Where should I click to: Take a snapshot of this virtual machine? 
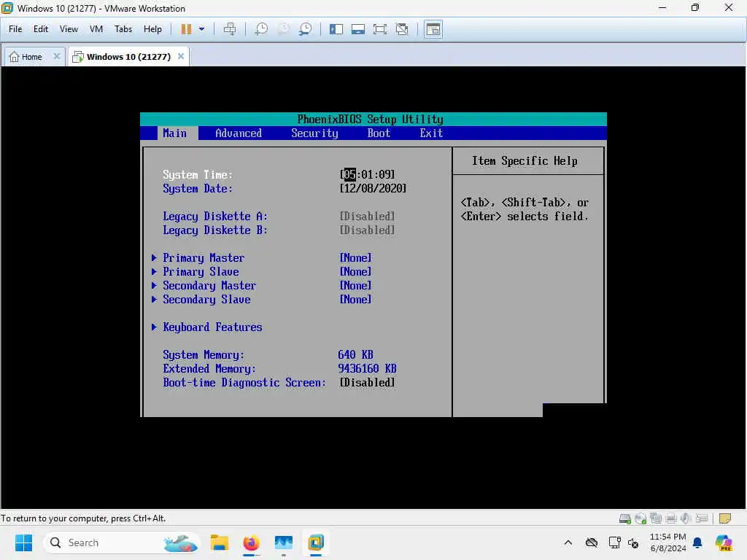[x=261, y=29]
